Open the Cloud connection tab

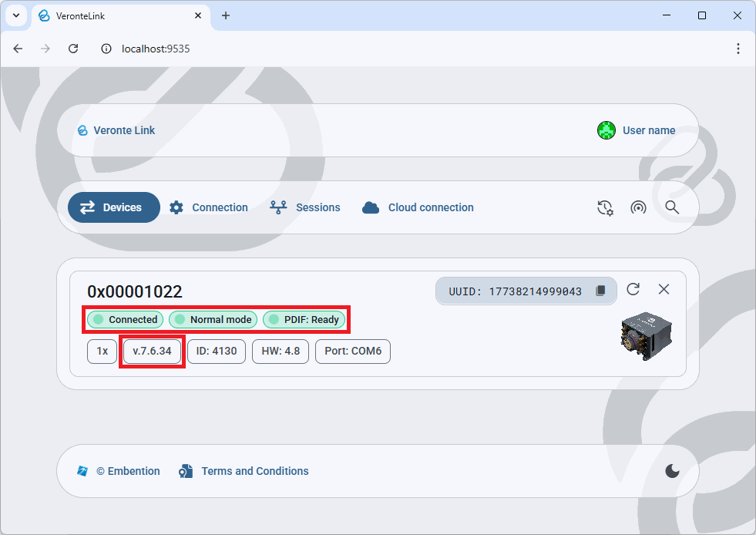(418, 207)
